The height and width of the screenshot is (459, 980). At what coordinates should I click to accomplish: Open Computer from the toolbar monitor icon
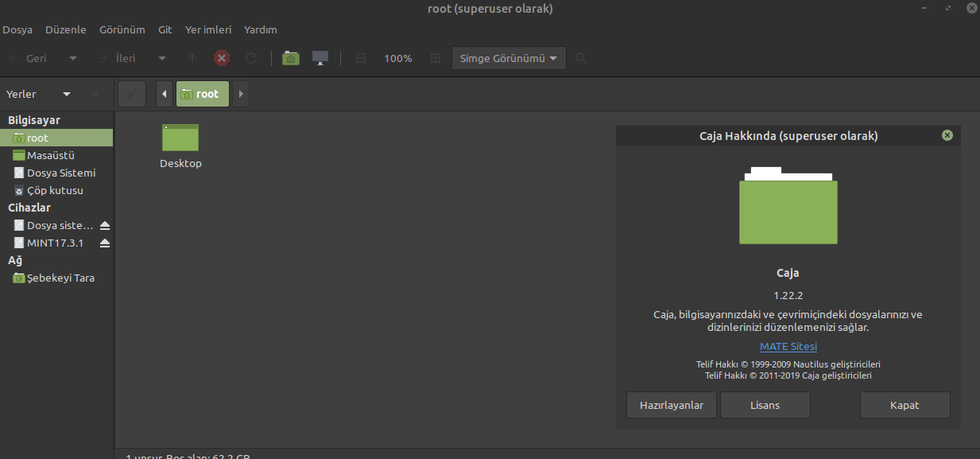320,58
